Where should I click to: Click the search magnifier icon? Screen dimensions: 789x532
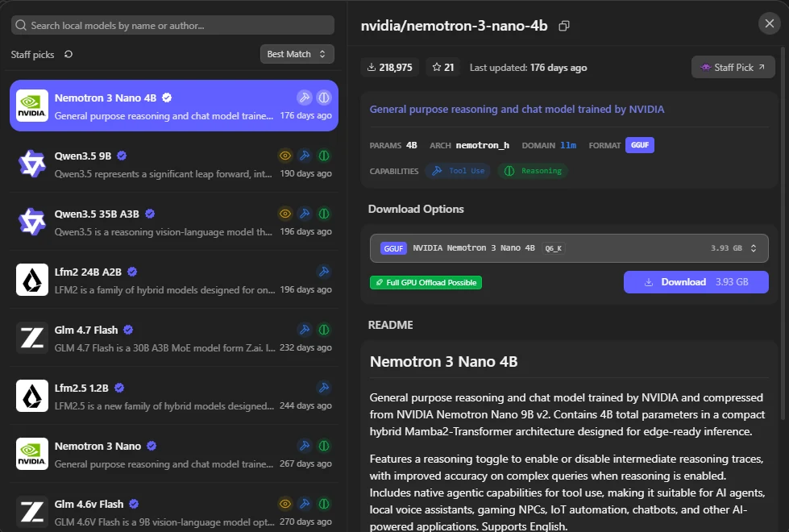pos(21,25)
